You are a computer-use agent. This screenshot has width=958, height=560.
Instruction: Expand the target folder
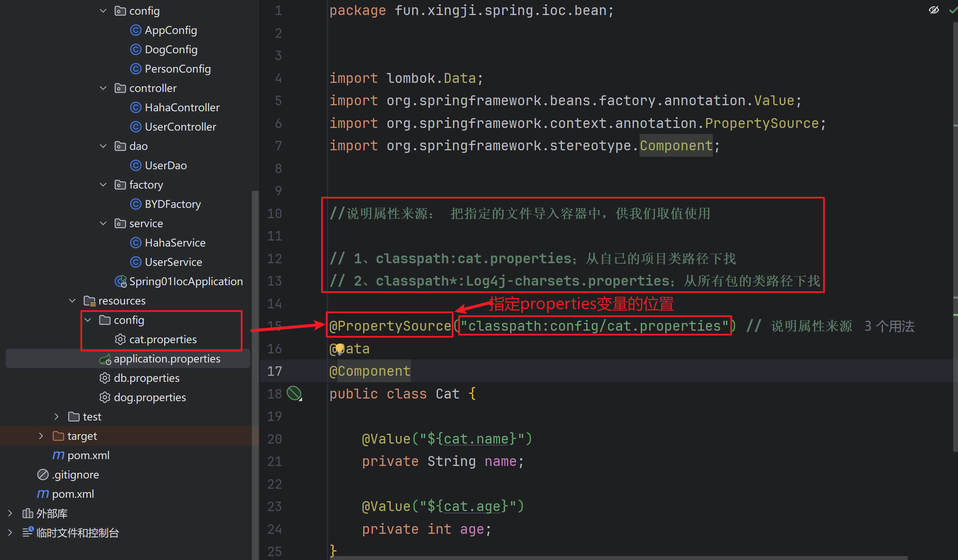[x=41, y=436]
